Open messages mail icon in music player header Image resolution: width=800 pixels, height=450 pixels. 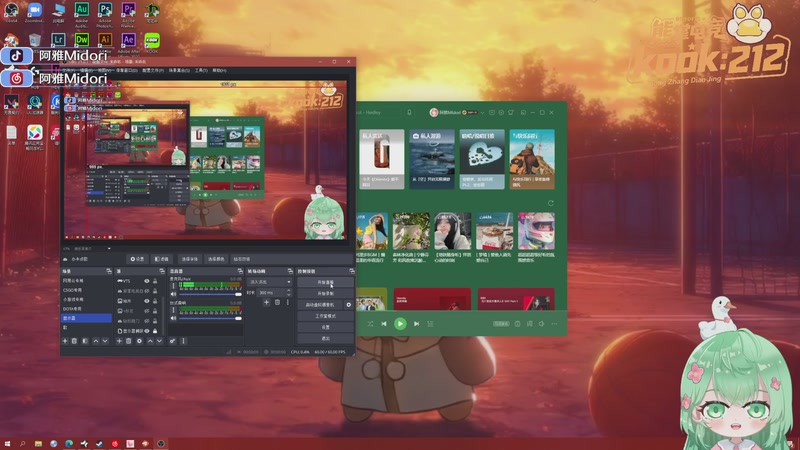click(x=492, y=112)
